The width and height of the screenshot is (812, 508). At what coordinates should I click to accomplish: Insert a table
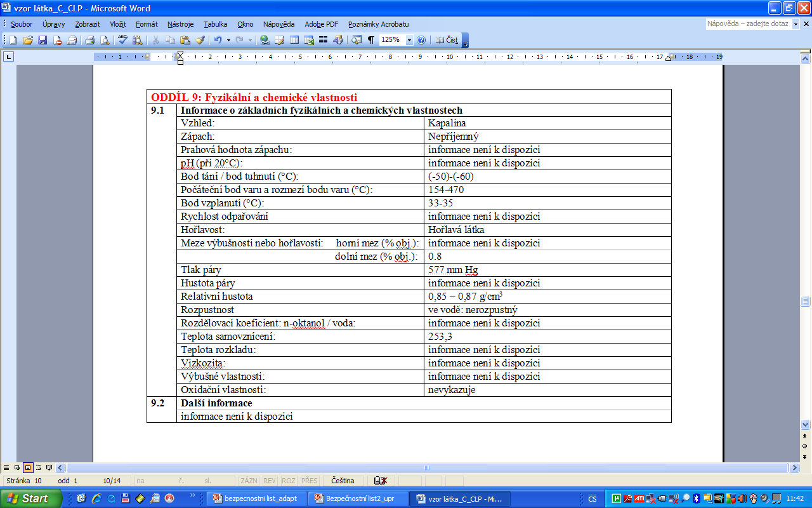(x=294, y=40)
